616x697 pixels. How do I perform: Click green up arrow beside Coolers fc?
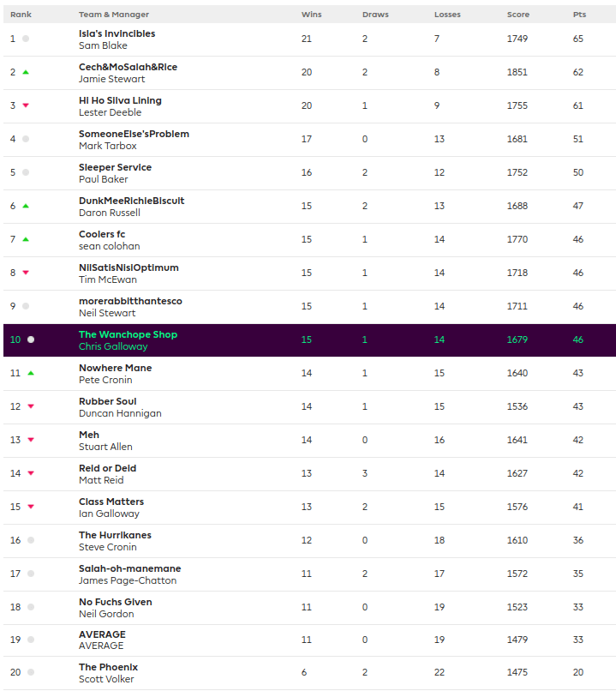(x=26, y=239)
